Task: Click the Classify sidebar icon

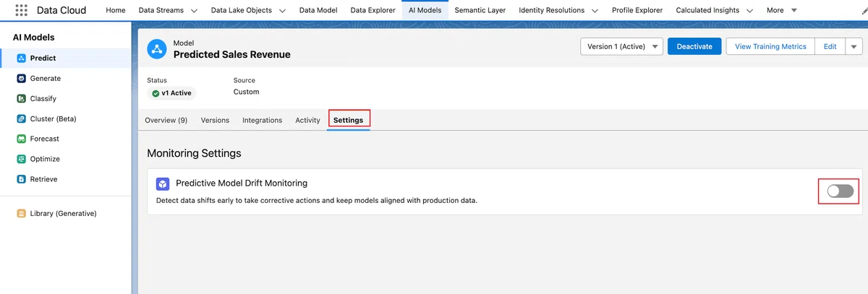Action: [22, 99]
